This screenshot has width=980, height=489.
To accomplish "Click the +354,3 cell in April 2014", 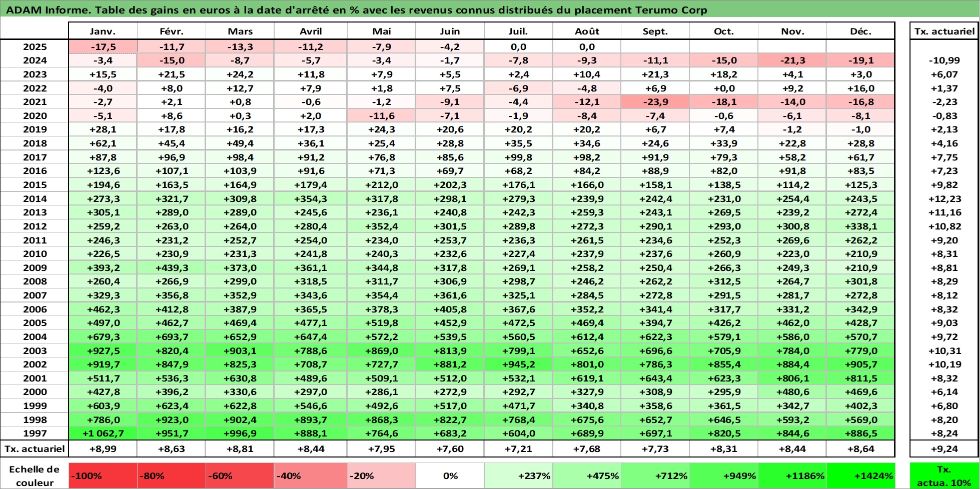I will coord(310,198).
